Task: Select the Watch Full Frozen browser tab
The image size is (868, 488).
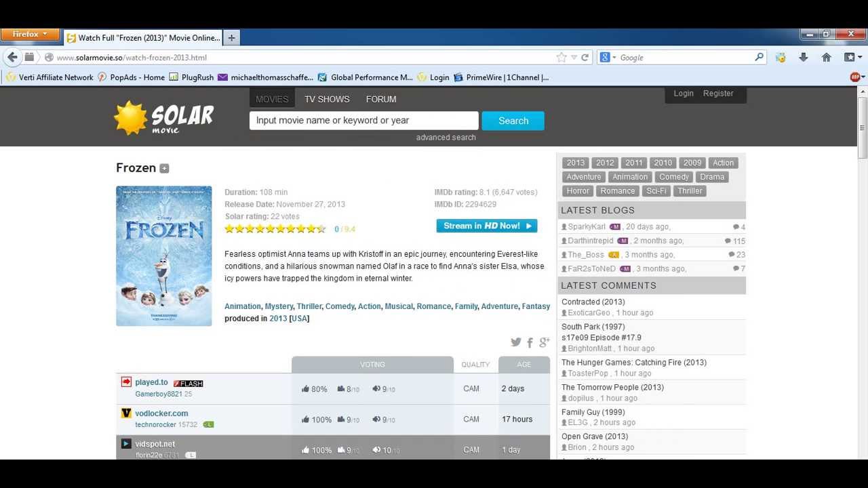Action: click(x=143, y=38)
